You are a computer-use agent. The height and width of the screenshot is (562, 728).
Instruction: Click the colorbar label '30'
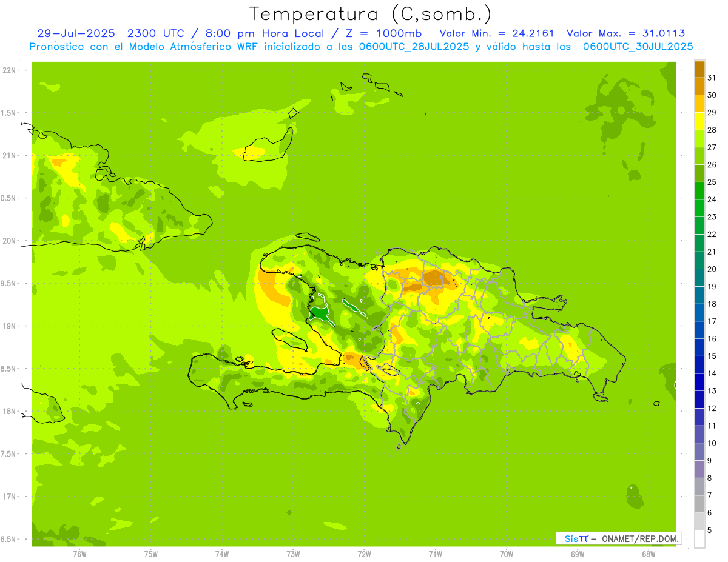pos(712,95)
